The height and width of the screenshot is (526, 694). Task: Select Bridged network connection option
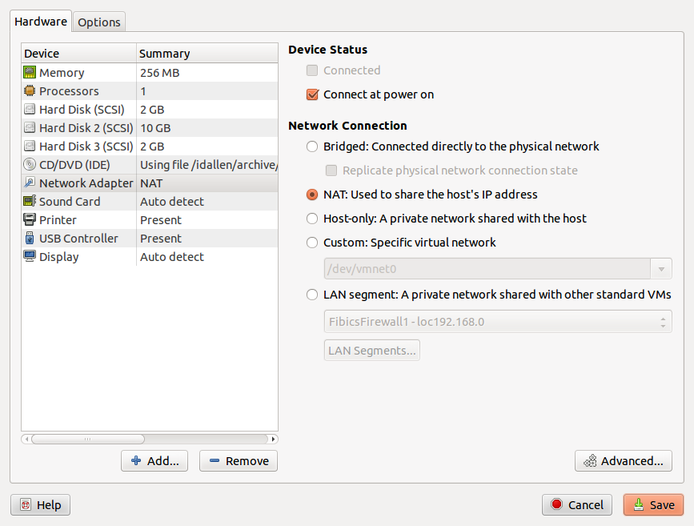312,147
